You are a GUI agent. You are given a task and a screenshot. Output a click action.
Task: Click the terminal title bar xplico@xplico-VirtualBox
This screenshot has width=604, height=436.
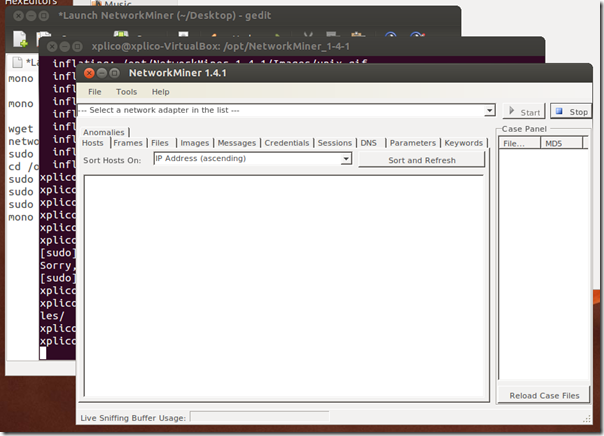click(220, 47)
